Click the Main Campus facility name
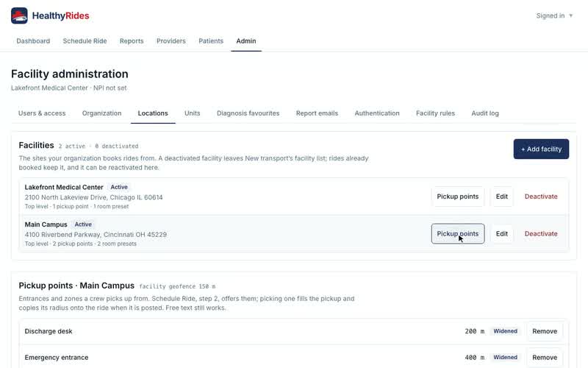 point(46,224)
